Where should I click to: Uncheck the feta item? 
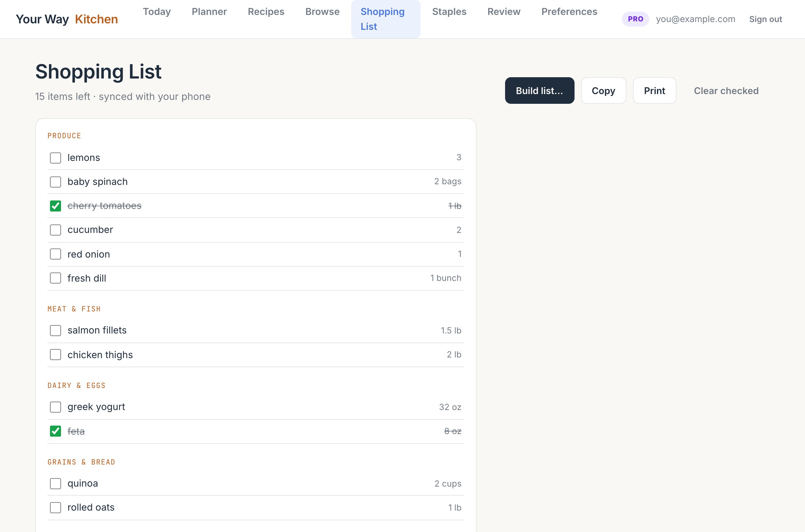coord(55,431)
